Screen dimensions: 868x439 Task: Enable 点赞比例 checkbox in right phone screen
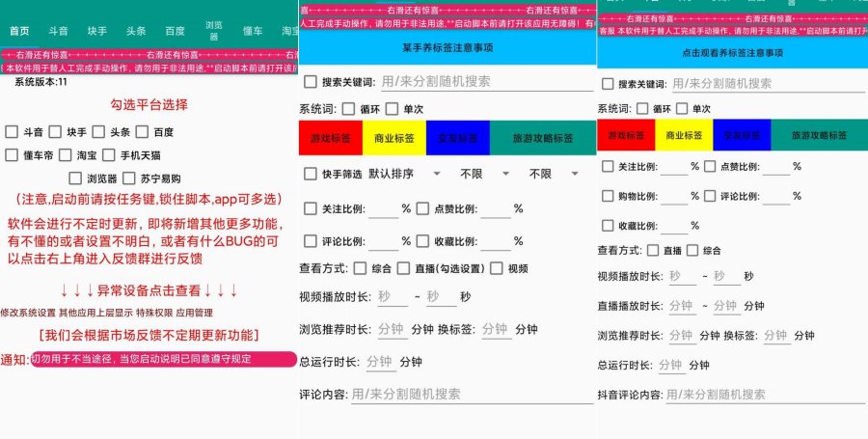(x=710, y=166)
